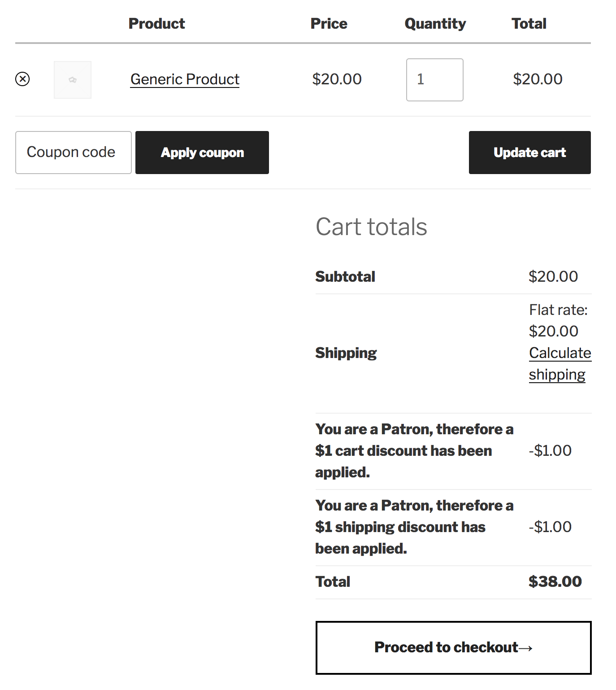Viewport: 616px width, 690px height.
Task: Click the Shipping row label
Action: pyautogui.click(x=346, y=353)
